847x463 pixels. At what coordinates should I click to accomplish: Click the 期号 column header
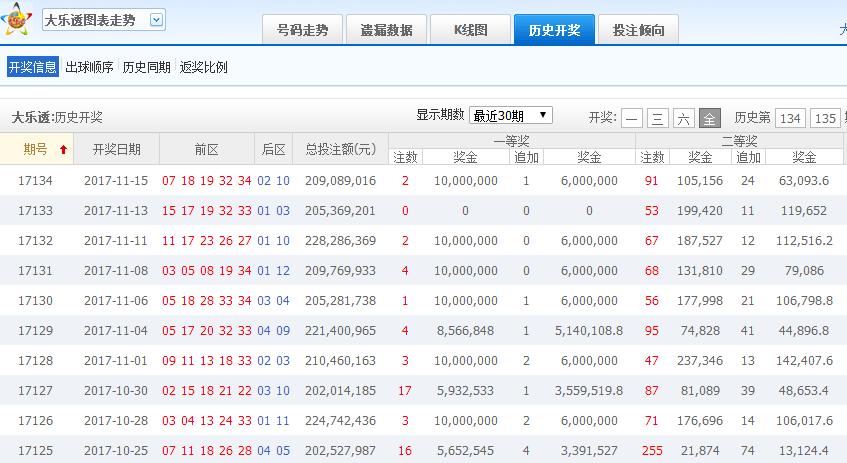pos(36,149)
